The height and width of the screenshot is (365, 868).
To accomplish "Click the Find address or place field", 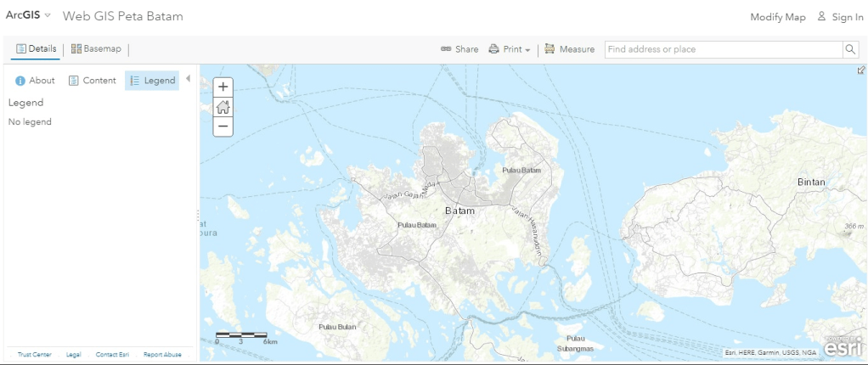I will click(x=722, y=49).
